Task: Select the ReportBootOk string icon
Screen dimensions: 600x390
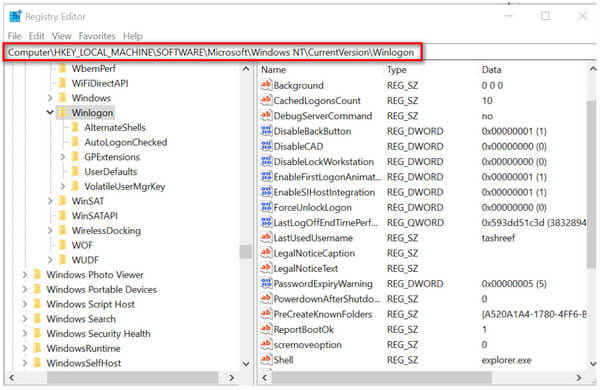Action: (266, 329)
